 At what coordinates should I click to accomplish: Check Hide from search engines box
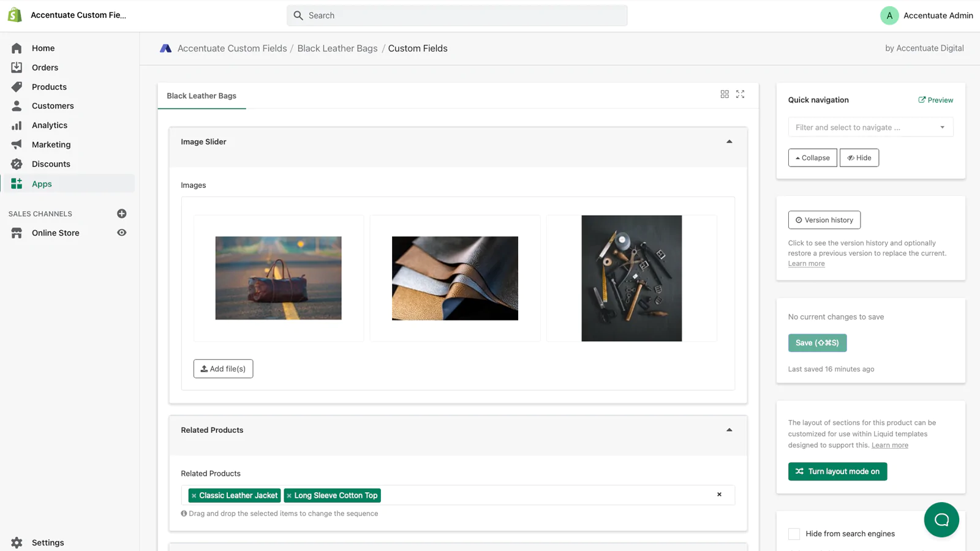794,534
